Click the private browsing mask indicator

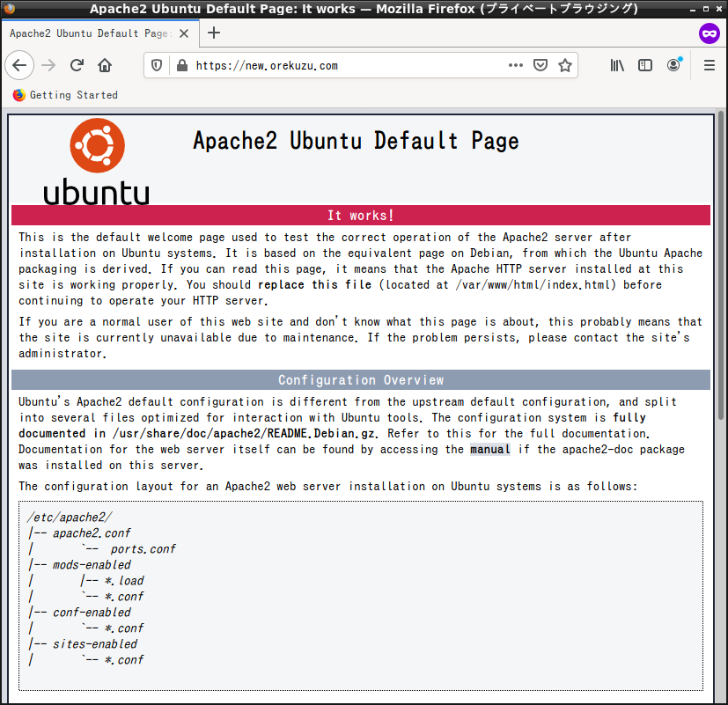click(709, 33)
